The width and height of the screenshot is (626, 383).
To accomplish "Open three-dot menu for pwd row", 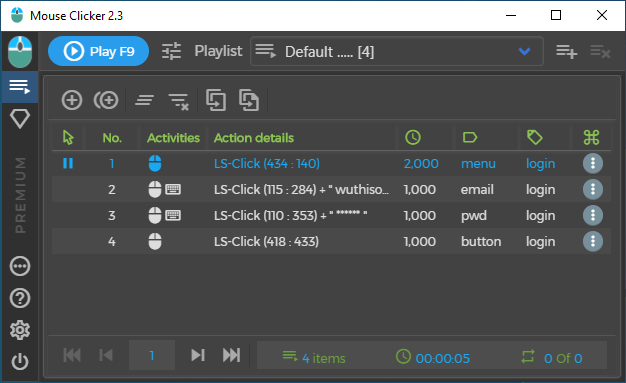I will (x=593, y=215).
